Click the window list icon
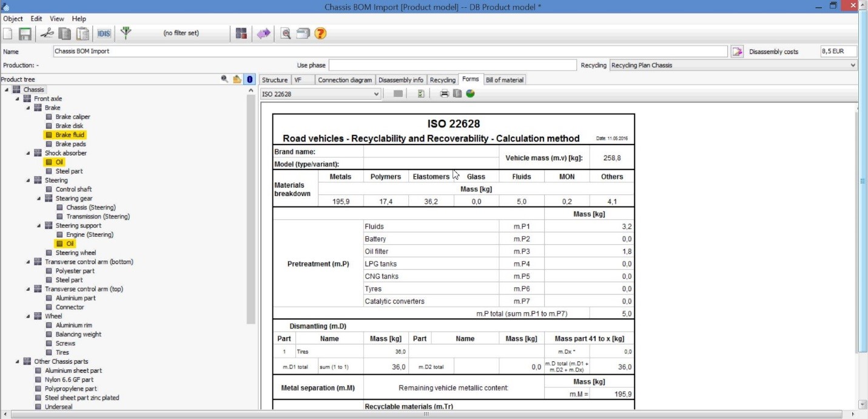This screenshot has height=419, width=868. click(x=303, y=34)
